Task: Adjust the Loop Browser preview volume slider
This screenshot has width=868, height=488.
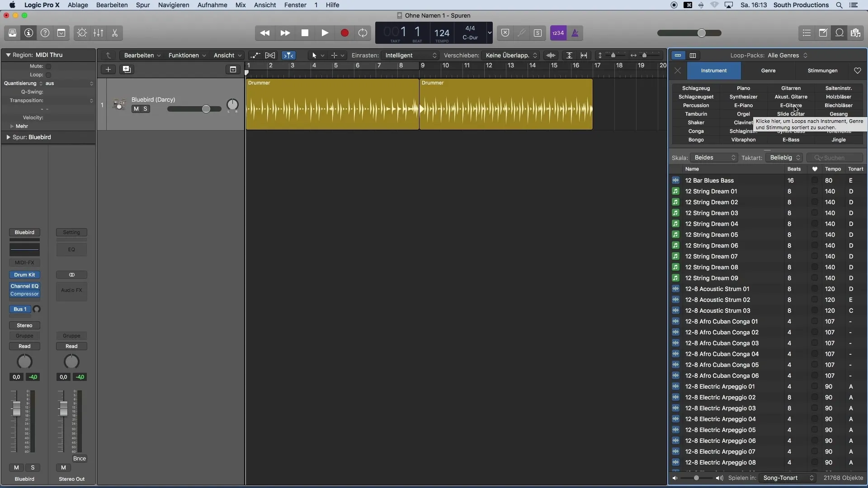Action: point(696,478)
